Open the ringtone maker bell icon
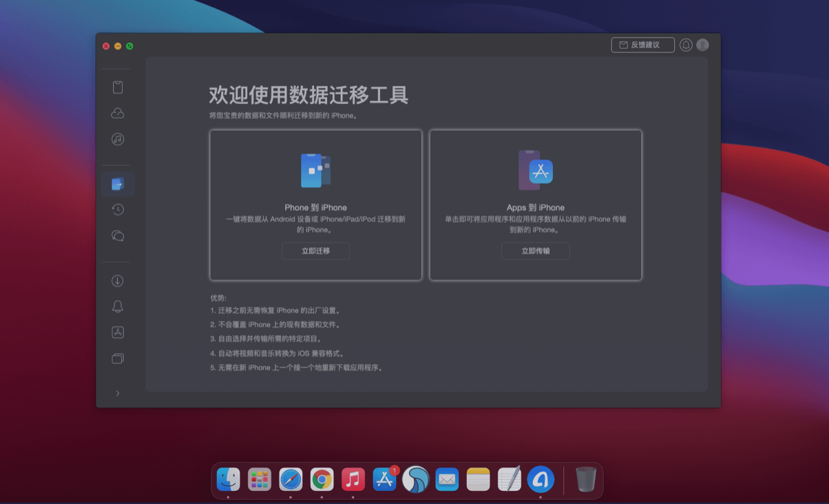This screenshot has width=829, height=504. (x=118, y=306)
